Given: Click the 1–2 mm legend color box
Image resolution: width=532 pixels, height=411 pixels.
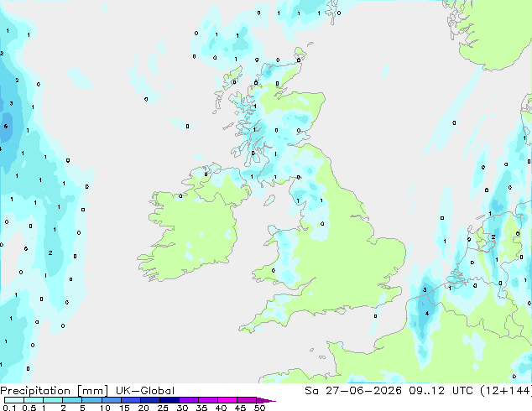Looking at the screenshot, I should point(53,400).
